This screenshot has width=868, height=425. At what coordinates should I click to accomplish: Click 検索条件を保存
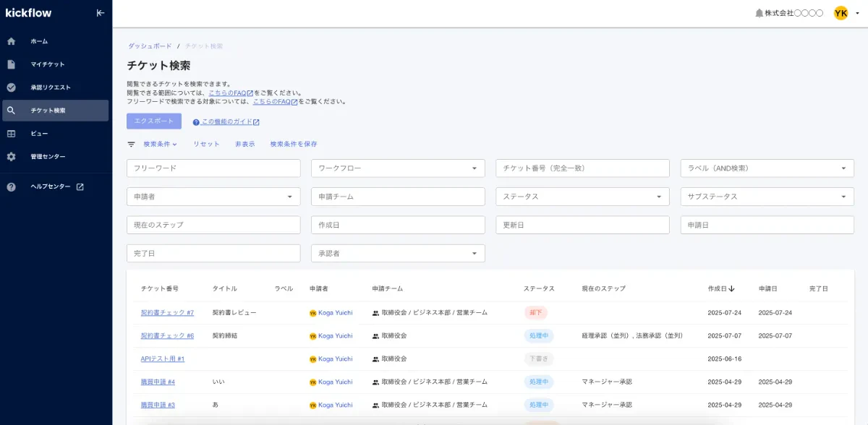(294, 144)
